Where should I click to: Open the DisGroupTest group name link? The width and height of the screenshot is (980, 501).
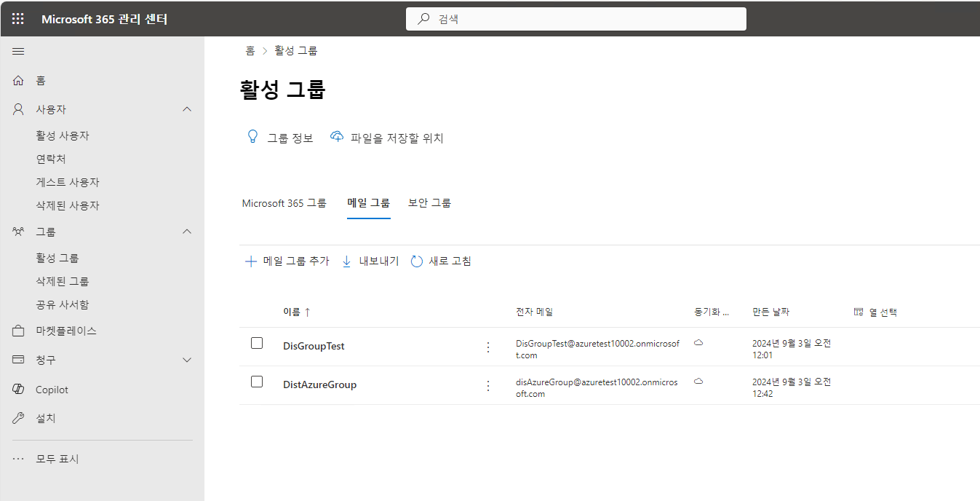tap(314, 346)
